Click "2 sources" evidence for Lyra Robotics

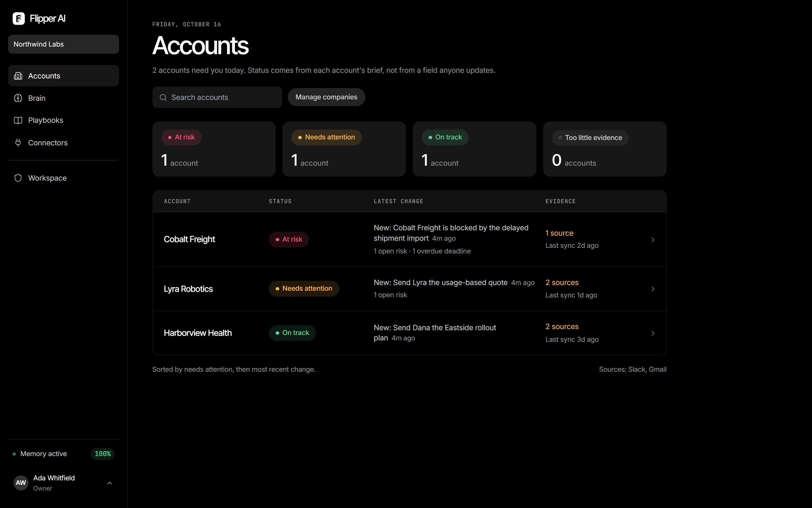(x=562, y=283)
